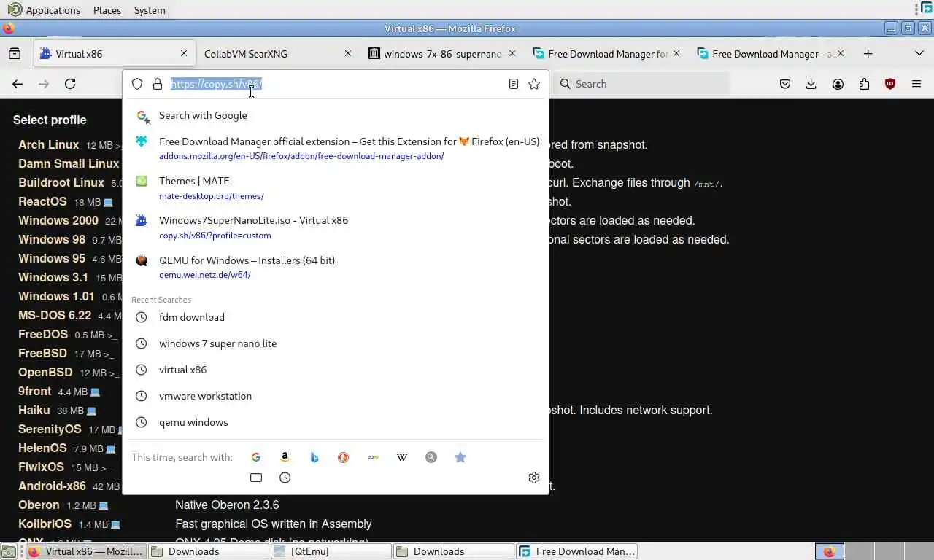Select the Windows 98 profile
The width and height of the screenshot is (934, 560).
coord(52,239)
